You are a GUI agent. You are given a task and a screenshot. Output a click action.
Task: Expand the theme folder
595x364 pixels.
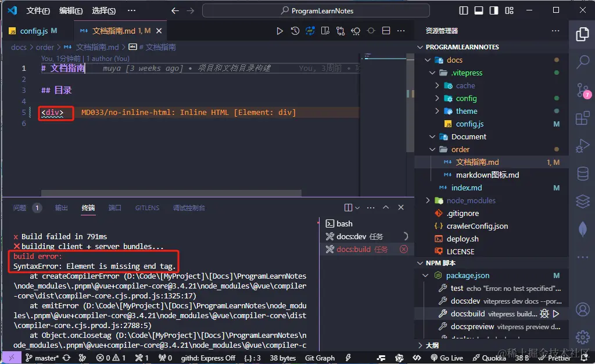click(x=437, y=111)
